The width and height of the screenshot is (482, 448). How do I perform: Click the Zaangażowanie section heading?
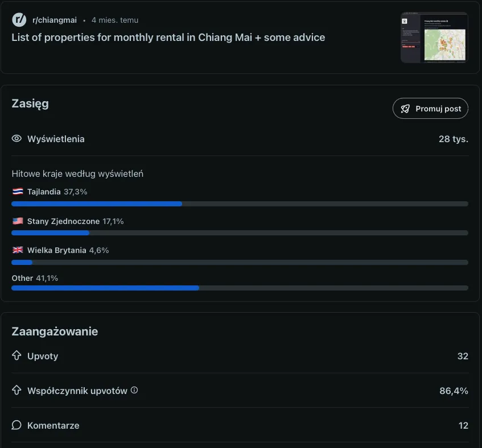(x=55, y=331)
